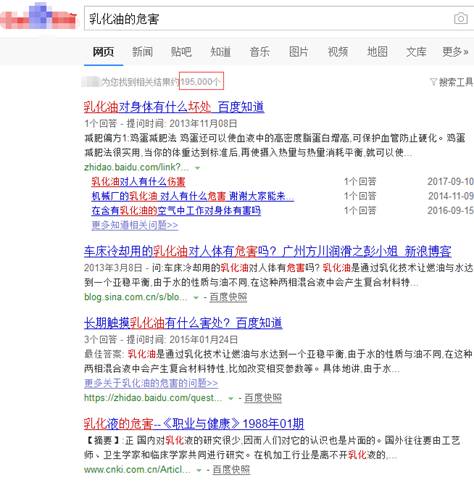The image size is (474, 488).
Task: Open result 乳化油对身体有什么坏处 百度知道
Action: [x=174, y=107]
